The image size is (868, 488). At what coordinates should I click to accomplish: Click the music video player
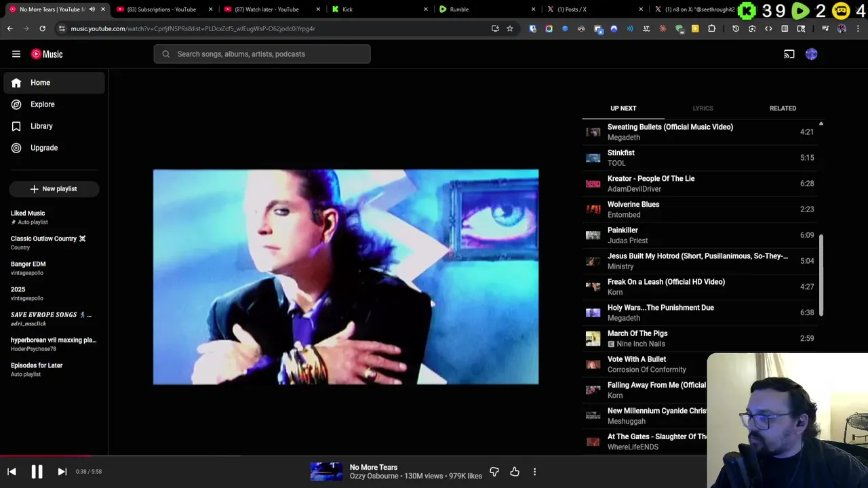pos(346,277)
